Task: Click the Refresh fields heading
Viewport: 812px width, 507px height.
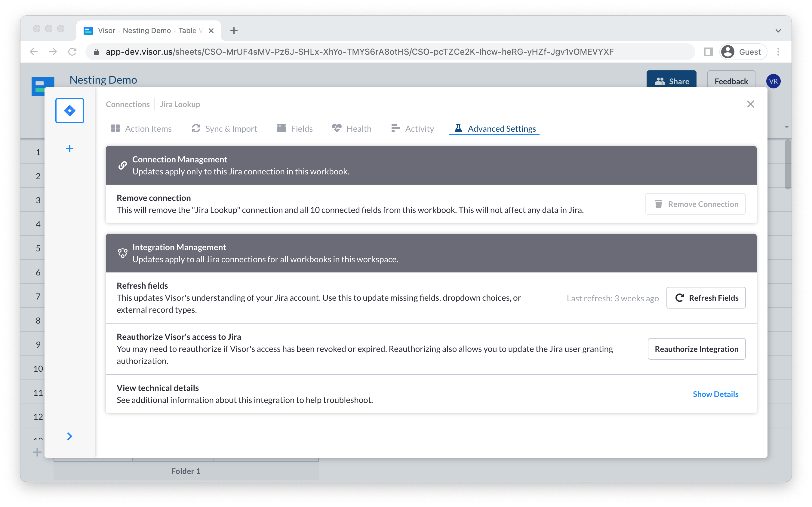Action: pyautogui.click(x=142, y=286)
